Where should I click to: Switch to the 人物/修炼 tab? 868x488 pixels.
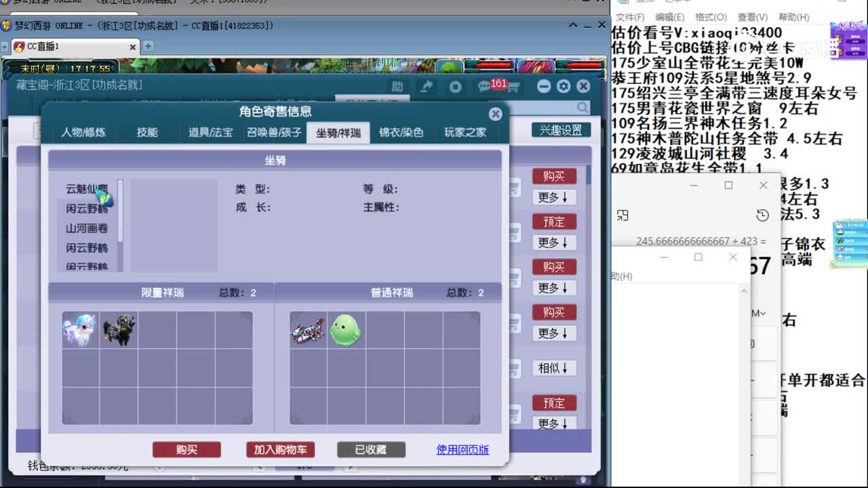(x=83, y=132)
